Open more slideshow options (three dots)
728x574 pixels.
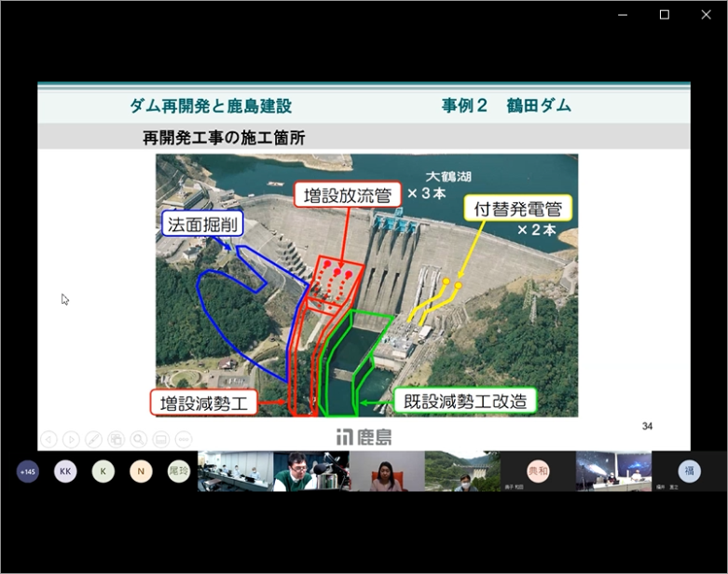[183, 438]
